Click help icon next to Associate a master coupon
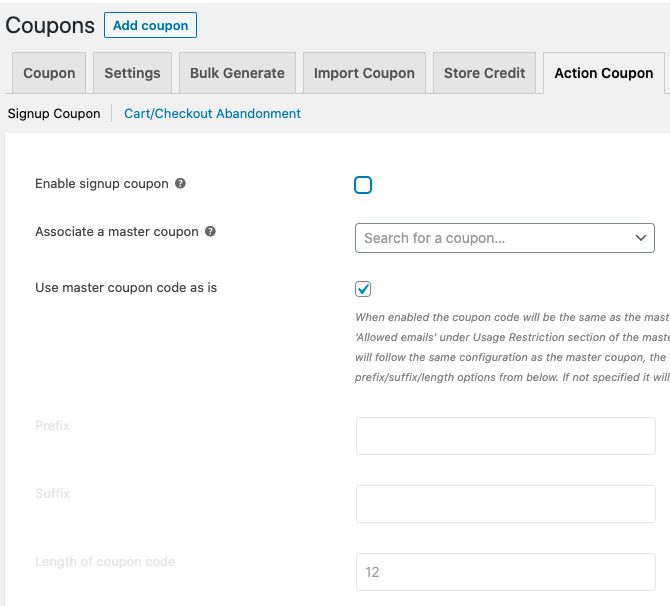 tap(210, 232)
